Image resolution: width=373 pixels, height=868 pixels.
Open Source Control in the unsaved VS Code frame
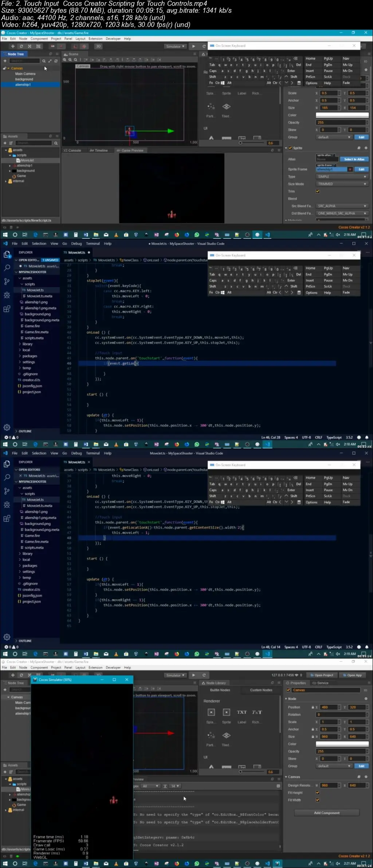[x=7, y=281]
